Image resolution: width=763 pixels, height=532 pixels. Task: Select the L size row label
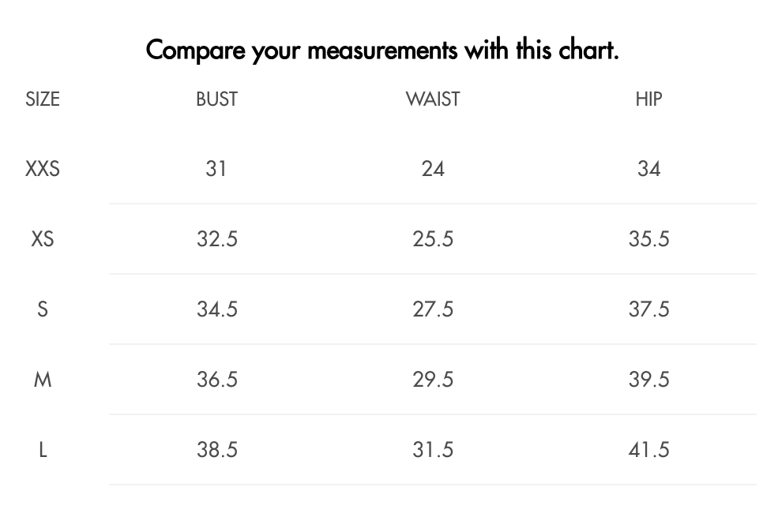point(43,450)
